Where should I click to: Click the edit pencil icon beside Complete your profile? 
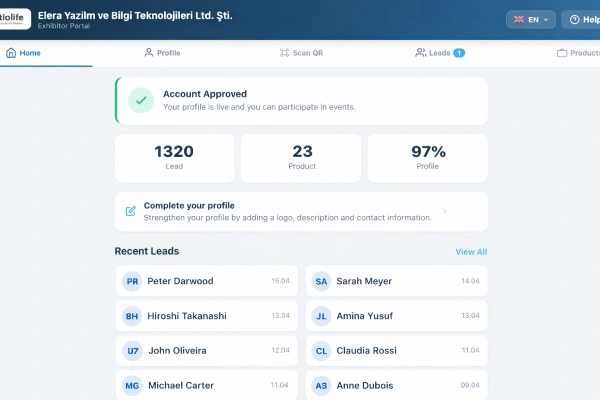[x=131, y=211]
